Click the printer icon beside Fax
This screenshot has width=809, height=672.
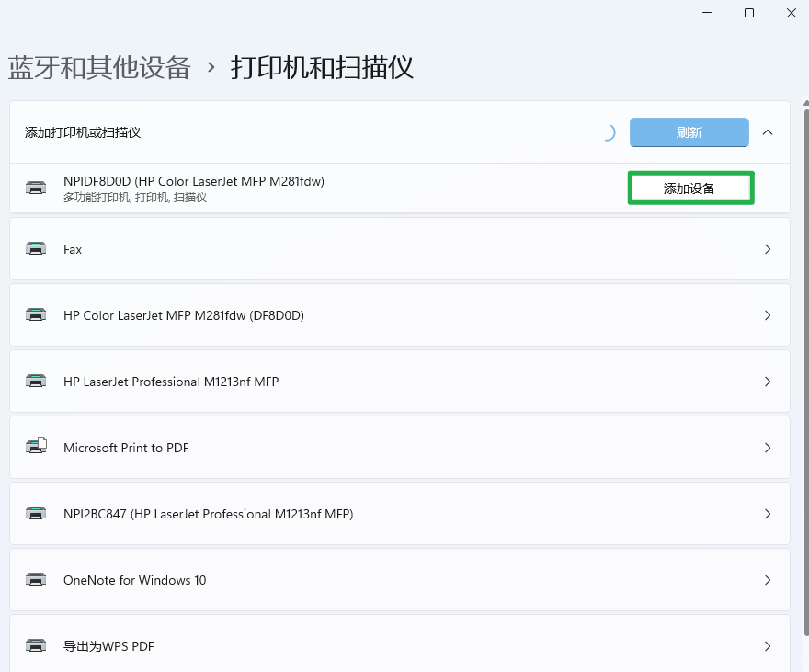tap(36, 249)
